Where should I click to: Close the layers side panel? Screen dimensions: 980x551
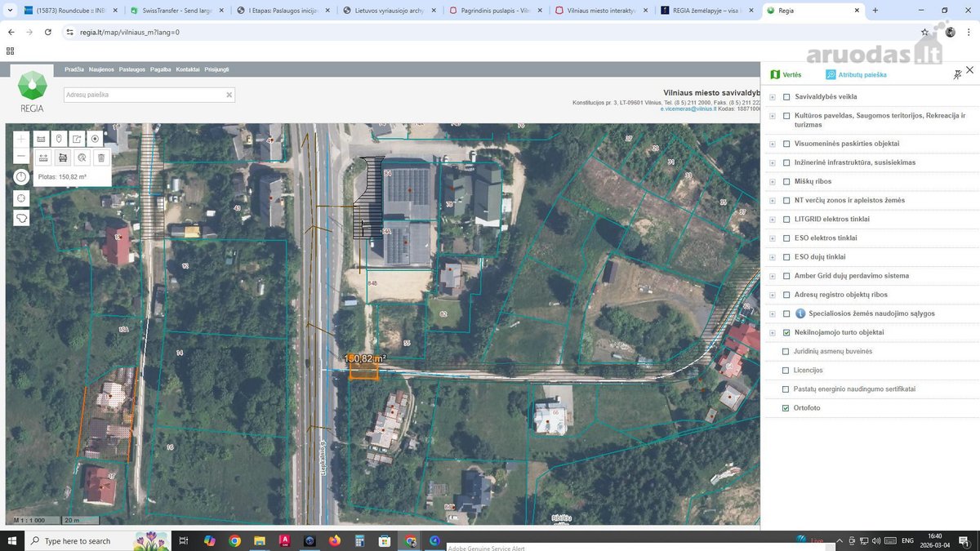[969, 70]
